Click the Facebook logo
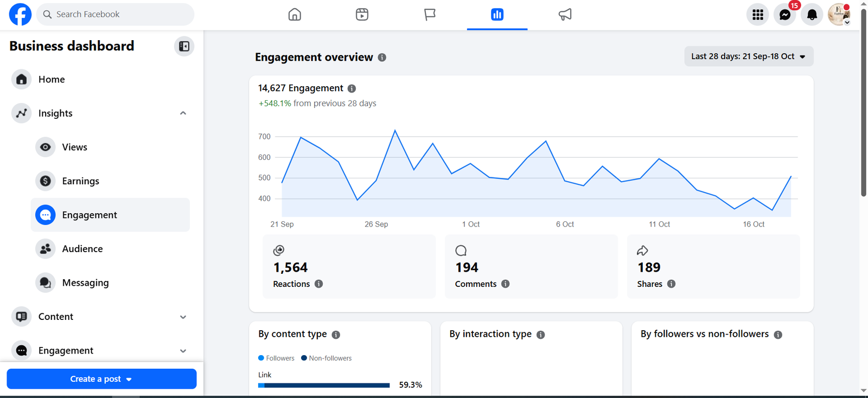868x398 pixels. point(20,14)
